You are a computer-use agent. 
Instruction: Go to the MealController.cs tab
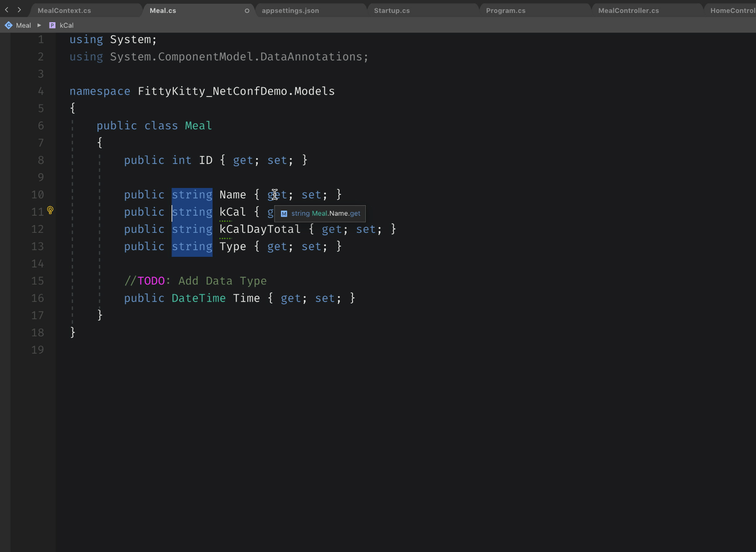point(628,11)
